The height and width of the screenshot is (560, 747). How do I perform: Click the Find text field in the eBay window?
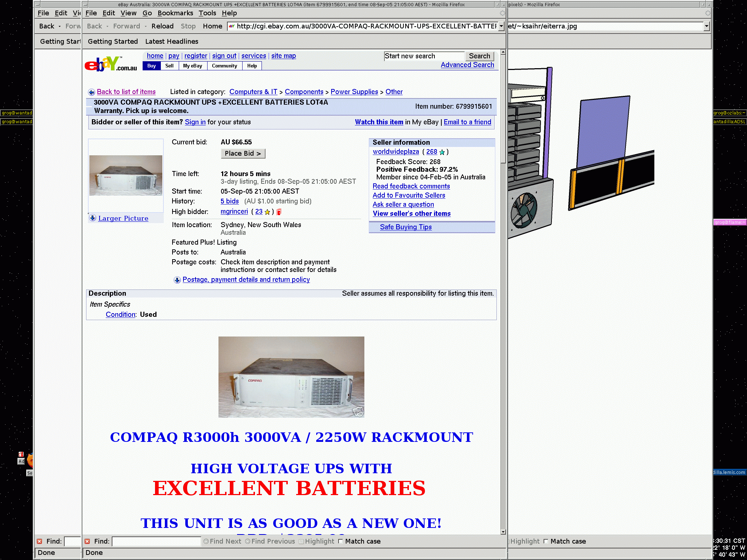pyautogui.click(x=156, y=541)
